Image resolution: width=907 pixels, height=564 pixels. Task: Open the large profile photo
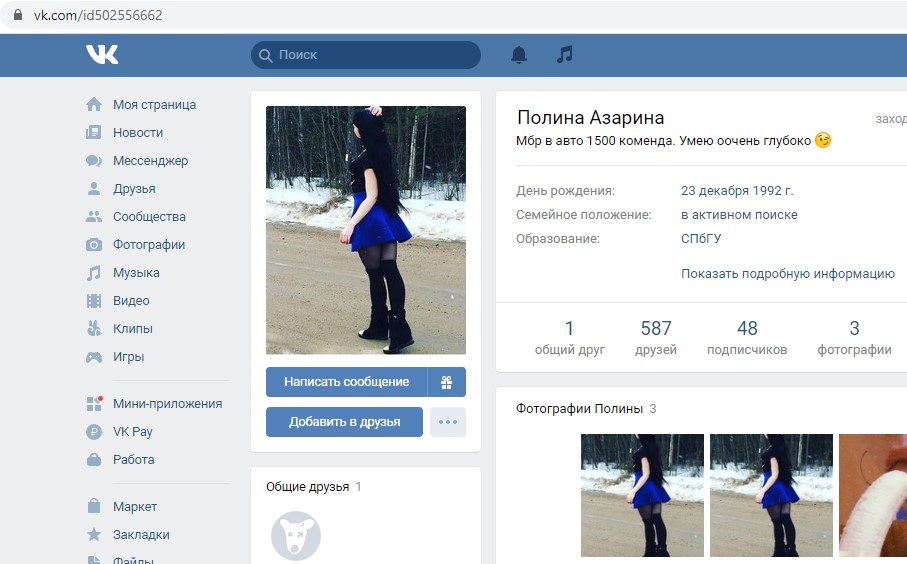click(x=366, y=230)
